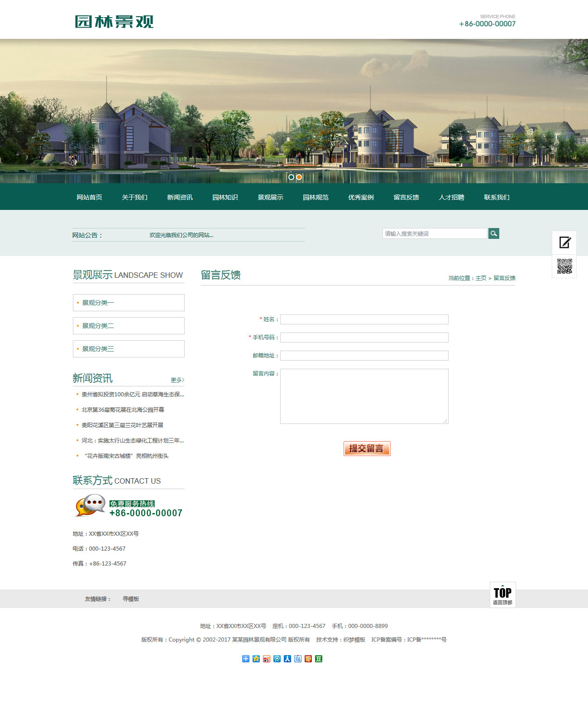Click the search magnifier icon button

tap(493, 233)
